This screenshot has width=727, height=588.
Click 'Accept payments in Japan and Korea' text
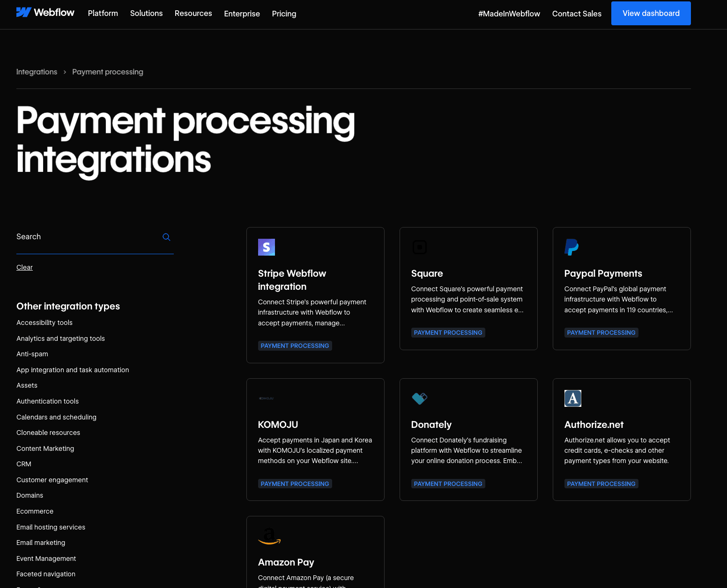click(315, 450)
